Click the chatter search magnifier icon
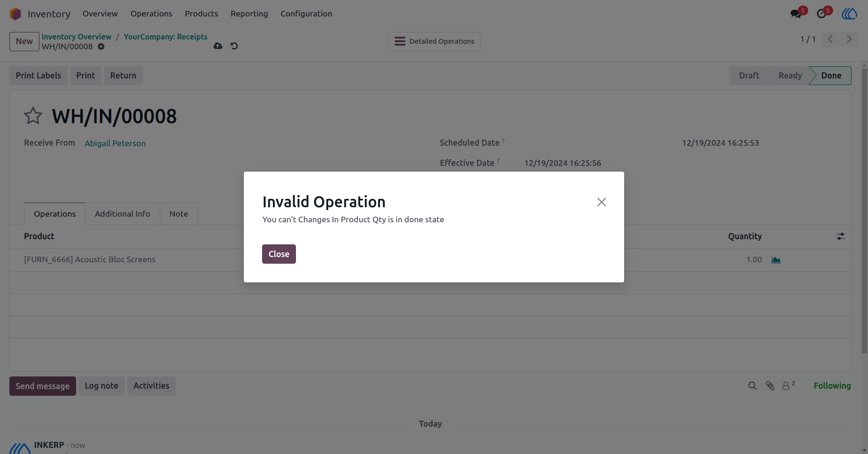The width and height of the screenshot is (868, 454). click(x=752, y=386)
